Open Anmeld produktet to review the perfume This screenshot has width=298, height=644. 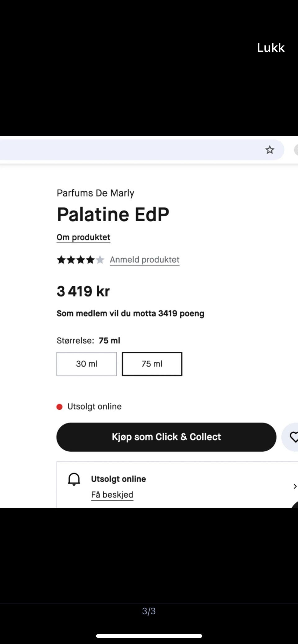click(x=144, y=260)
